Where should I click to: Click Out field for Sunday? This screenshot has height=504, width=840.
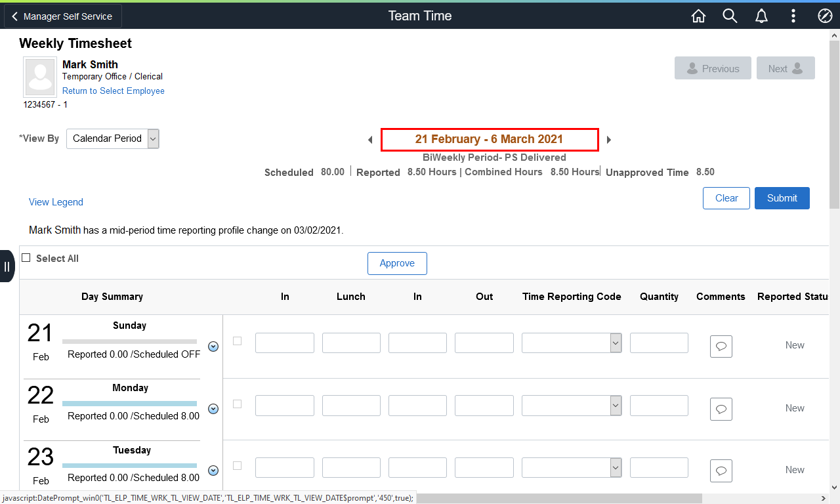point(484,343)
